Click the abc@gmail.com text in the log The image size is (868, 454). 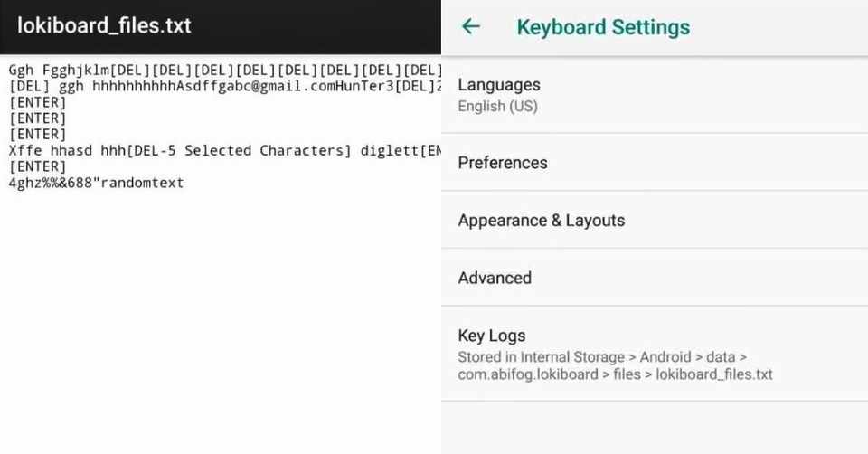(279, 87)
